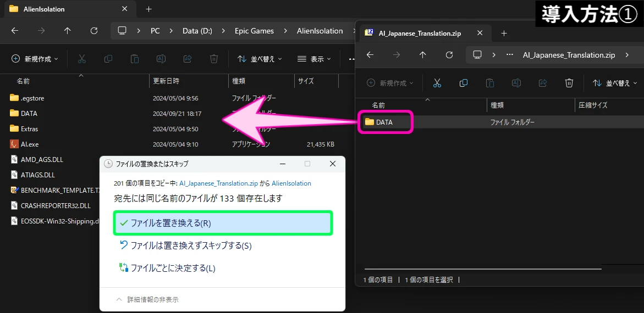644x313 pixels.
Task: Click Share icon in AlienIsolation toolbar
Action: click(x=188, y=59)
